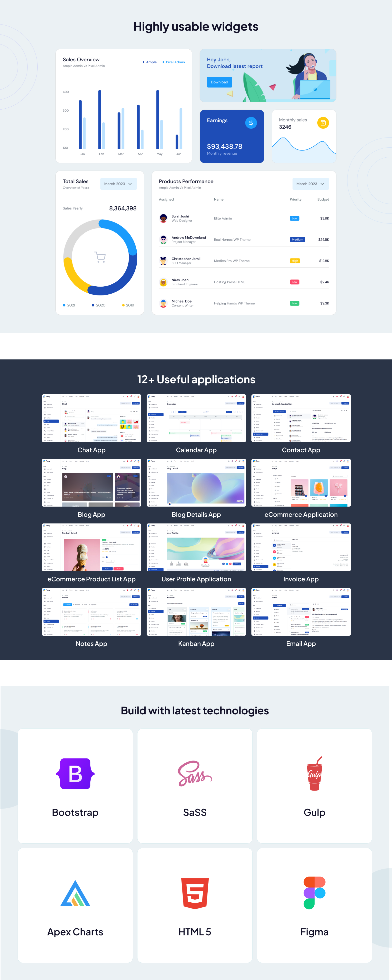This screenshot has width=392, height=980.
Task: Open the March 2023 dropdown in Products Performance
Action: coord(310,184)
